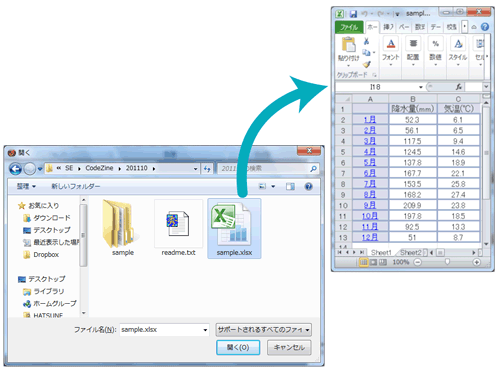Expand the file name combo box arrow
This screenshot has width=500, height=372.
pos(205,330)
